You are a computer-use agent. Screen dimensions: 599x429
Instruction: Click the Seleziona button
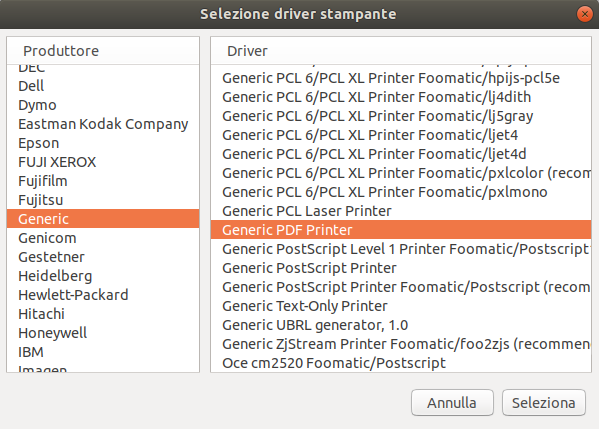click(x=544, y=403)
